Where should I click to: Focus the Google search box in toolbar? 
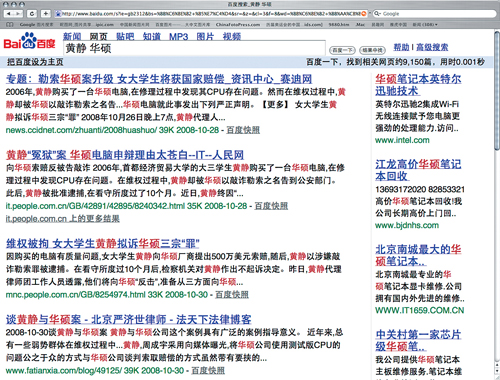(x=434, y=14)
